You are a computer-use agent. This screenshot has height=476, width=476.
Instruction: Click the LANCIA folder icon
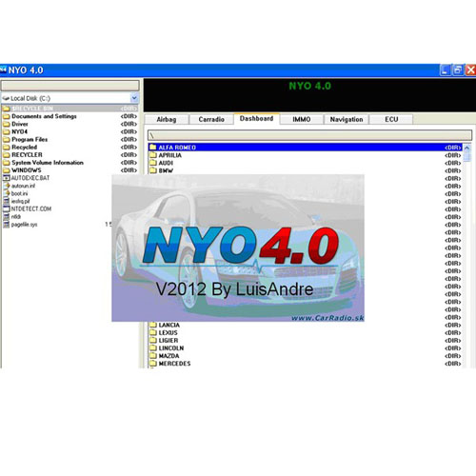coord(153,325)
